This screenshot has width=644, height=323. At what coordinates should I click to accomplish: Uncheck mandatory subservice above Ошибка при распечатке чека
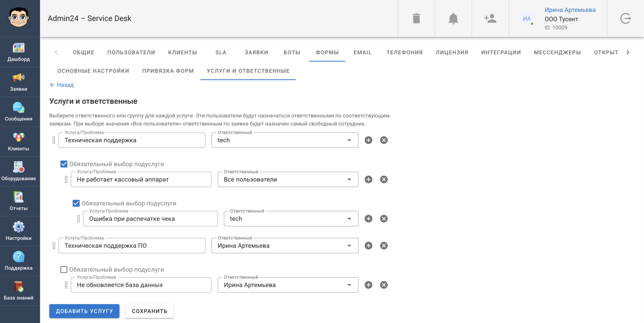76,203
